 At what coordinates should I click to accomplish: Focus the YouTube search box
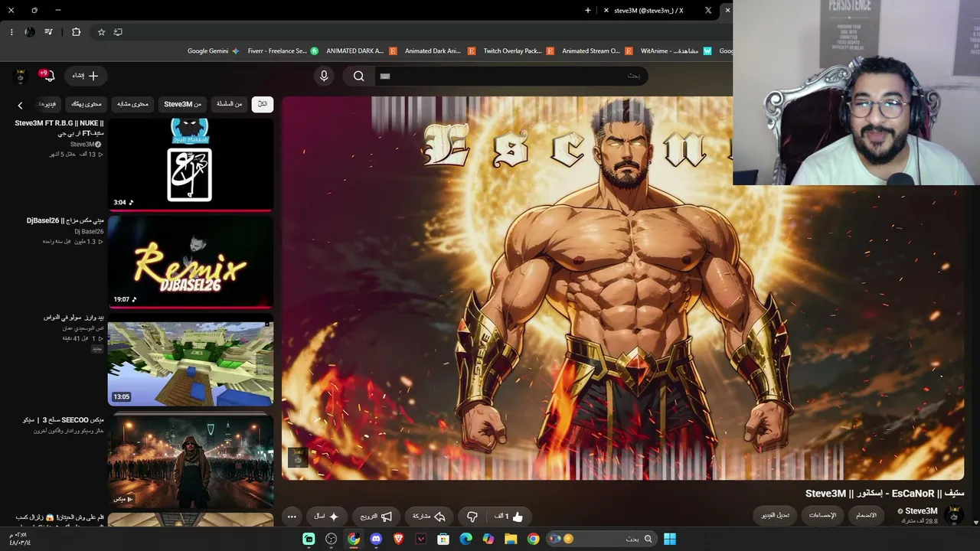(x=511, y=76)
